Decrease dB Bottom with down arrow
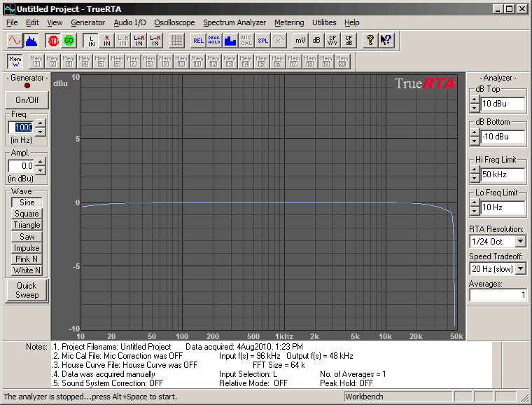This screenshot has height=405, width=532. tap(475, 141)
